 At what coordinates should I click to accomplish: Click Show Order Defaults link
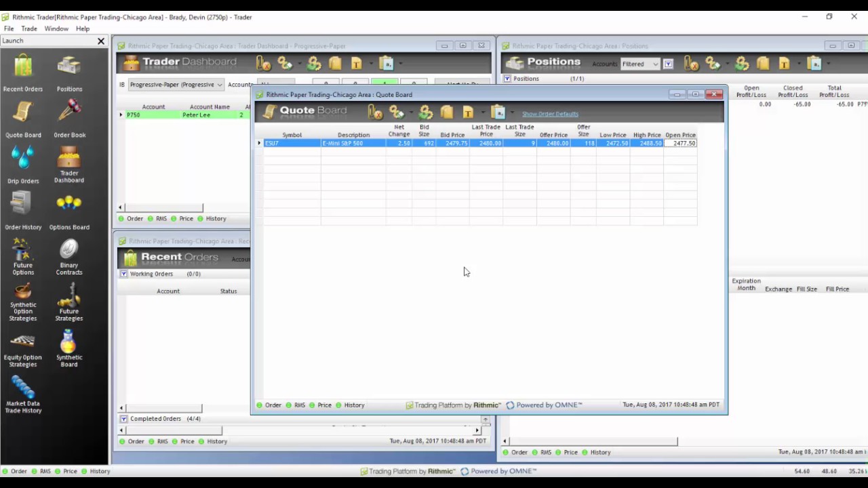click(550, 114)
